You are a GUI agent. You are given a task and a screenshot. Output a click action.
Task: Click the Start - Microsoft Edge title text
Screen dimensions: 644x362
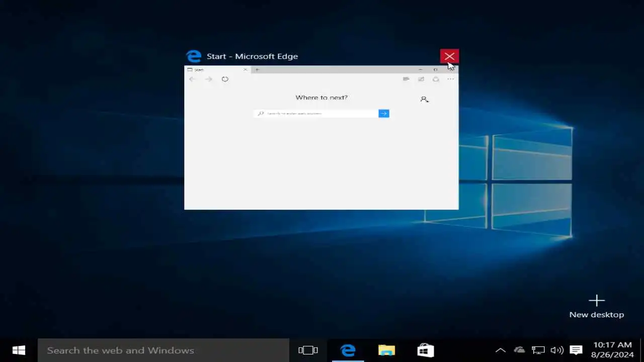pyautogui.click(x=252, y=56)
